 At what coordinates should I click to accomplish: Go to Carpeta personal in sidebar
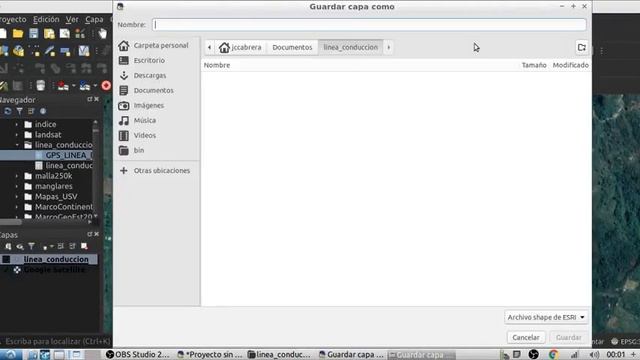coord(157,45)
